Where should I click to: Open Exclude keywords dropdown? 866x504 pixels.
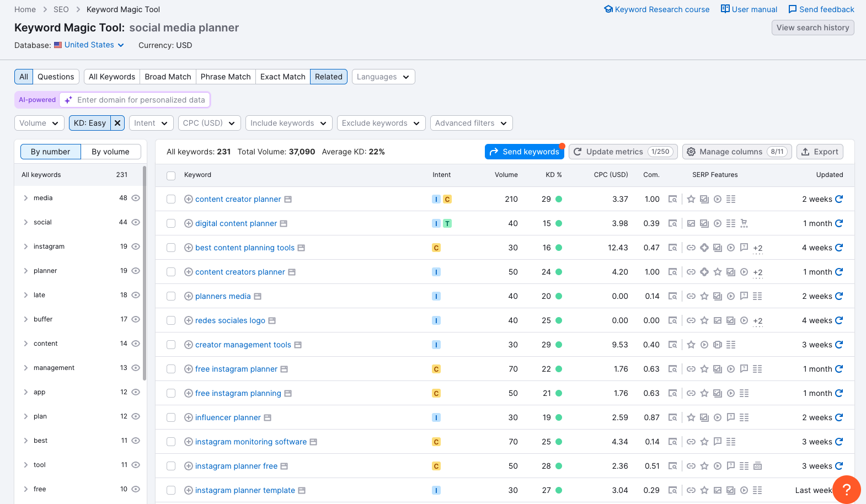381,123
